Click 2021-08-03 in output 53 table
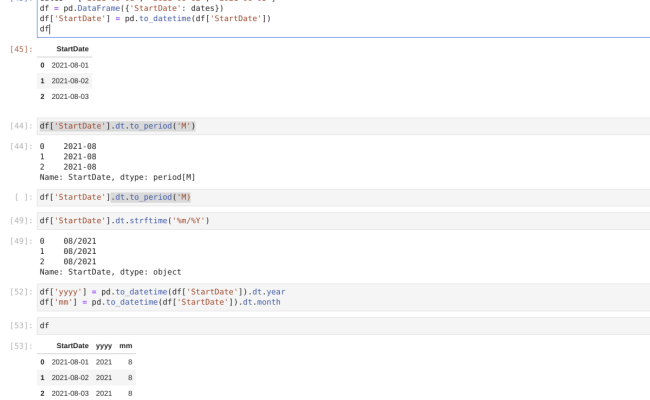Image resolution: width=650 pixels, height=400 pixels. [x=70, y=393]
